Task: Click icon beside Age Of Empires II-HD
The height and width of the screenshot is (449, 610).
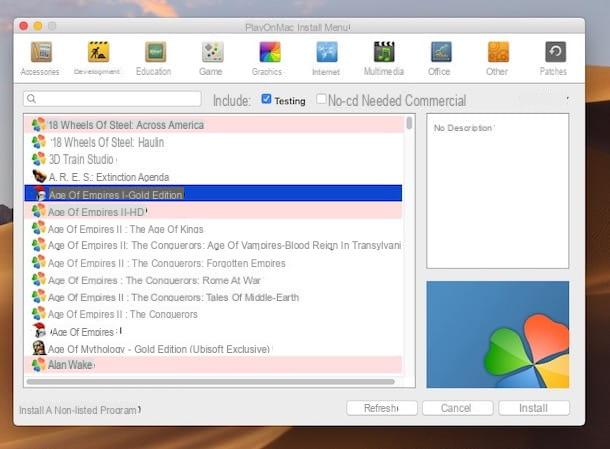Action: tap(39, 211)
